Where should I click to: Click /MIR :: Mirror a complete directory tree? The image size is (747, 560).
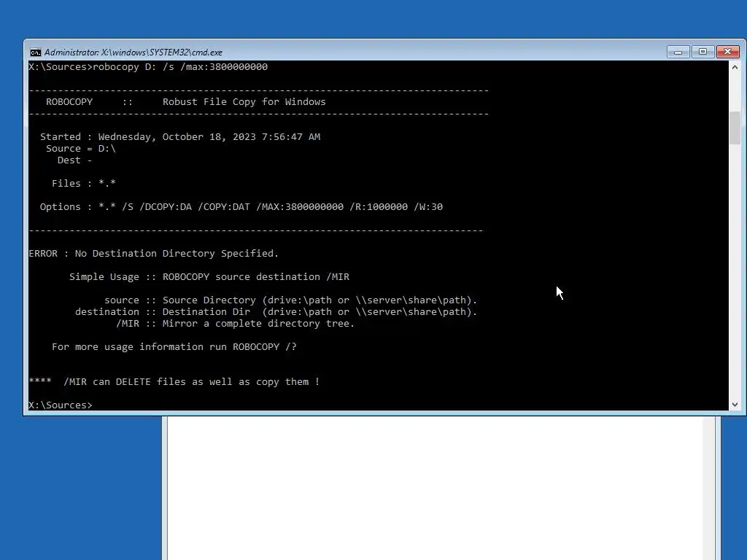(236, 324)
